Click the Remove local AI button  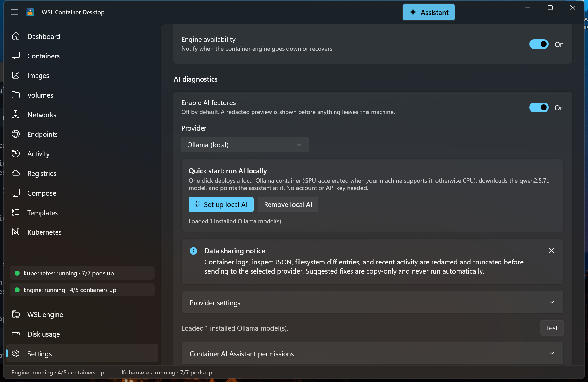tap(288, 204)
